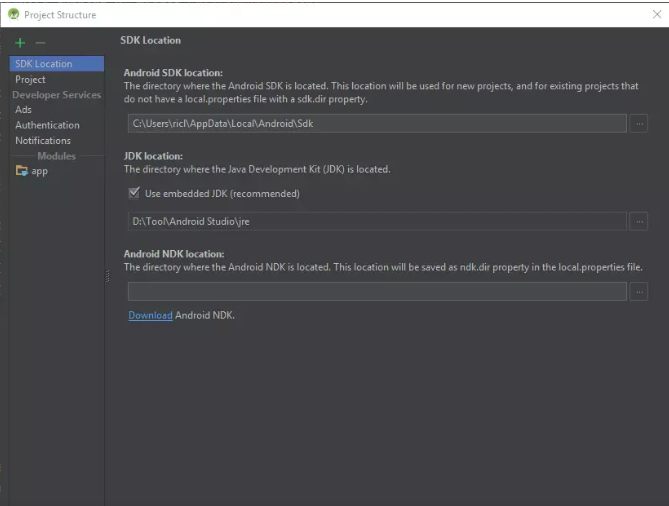Image resolution: width=669 pixels, height=506 pixels.
Task: Click the Android SDK location path field
Action: coord(377,123)
